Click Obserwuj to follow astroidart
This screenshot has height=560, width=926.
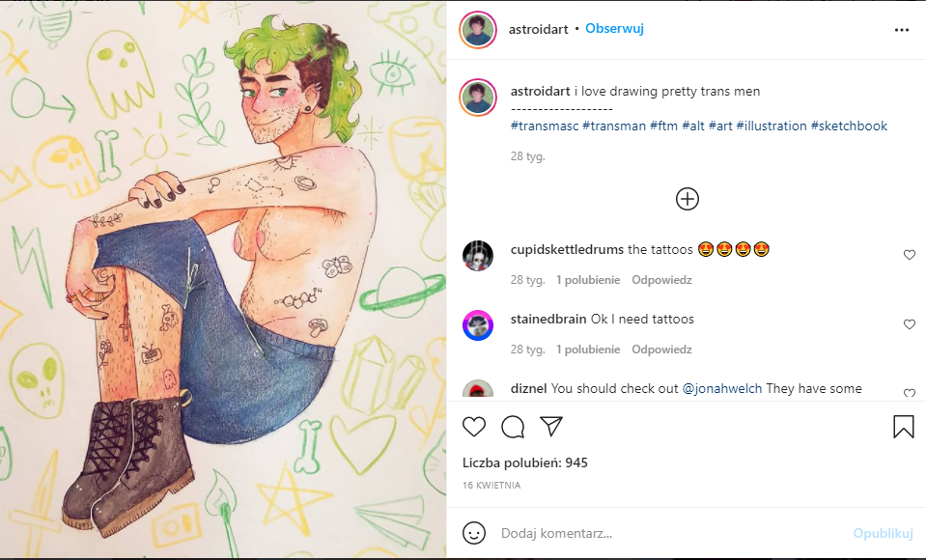point(614,28)
